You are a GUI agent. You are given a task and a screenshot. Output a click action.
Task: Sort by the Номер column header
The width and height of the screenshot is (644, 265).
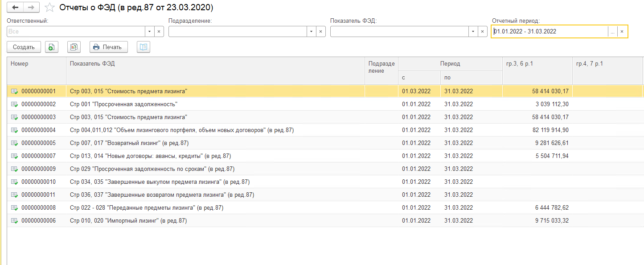[x=20, y=64]
